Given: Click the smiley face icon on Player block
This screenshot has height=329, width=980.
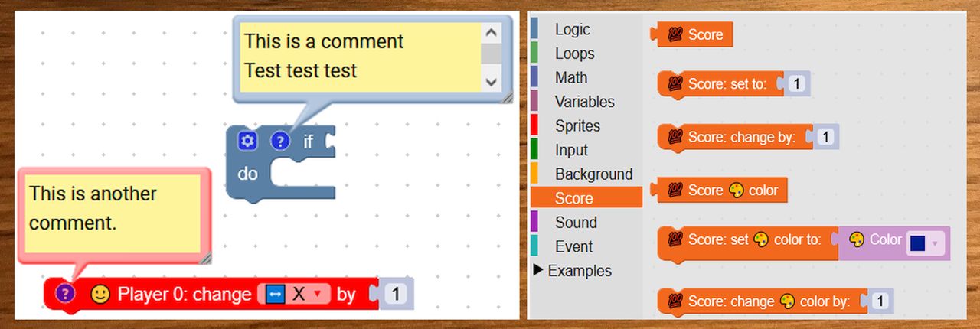Looking at the screenshot, I should point(100,294).
